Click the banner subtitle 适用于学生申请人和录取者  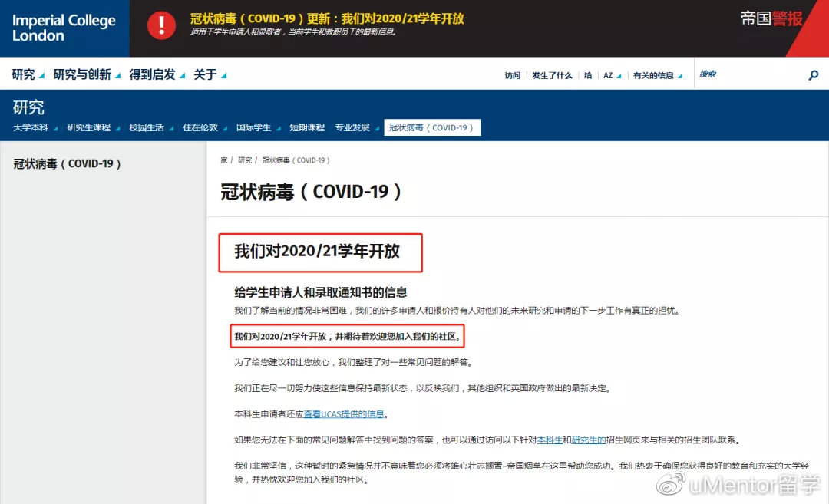pos(293,31)
